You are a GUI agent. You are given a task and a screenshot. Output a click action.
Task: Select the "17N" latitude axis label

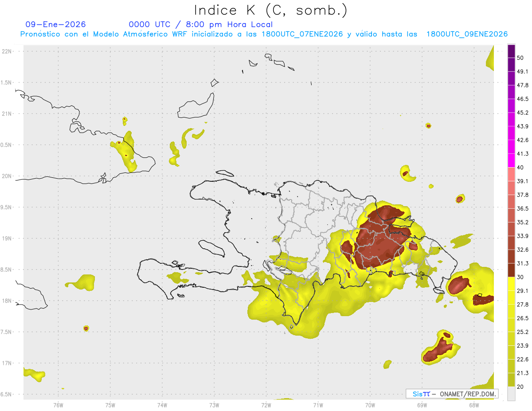tap(8, 364)
